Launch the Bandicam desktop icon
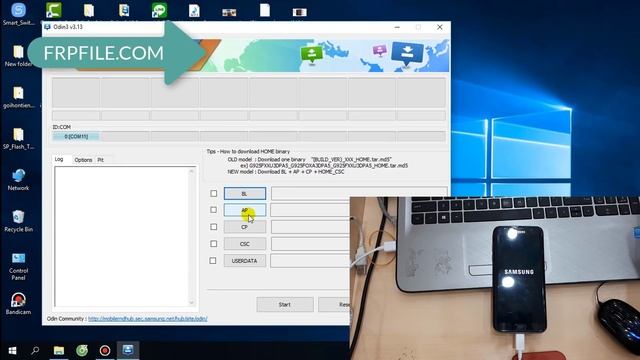This screenshot has height=360, width=640. click(x=18, y=304)
